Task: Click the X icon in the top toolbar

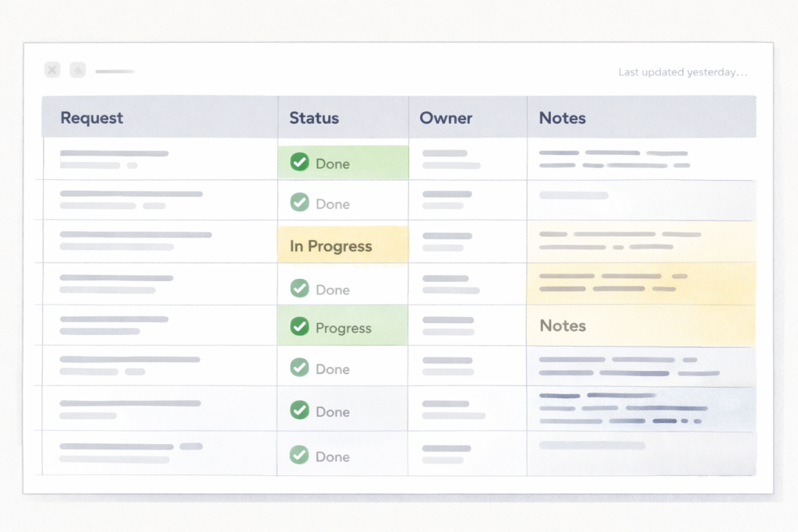Action: pyautogui.click(x=52, y=70)
